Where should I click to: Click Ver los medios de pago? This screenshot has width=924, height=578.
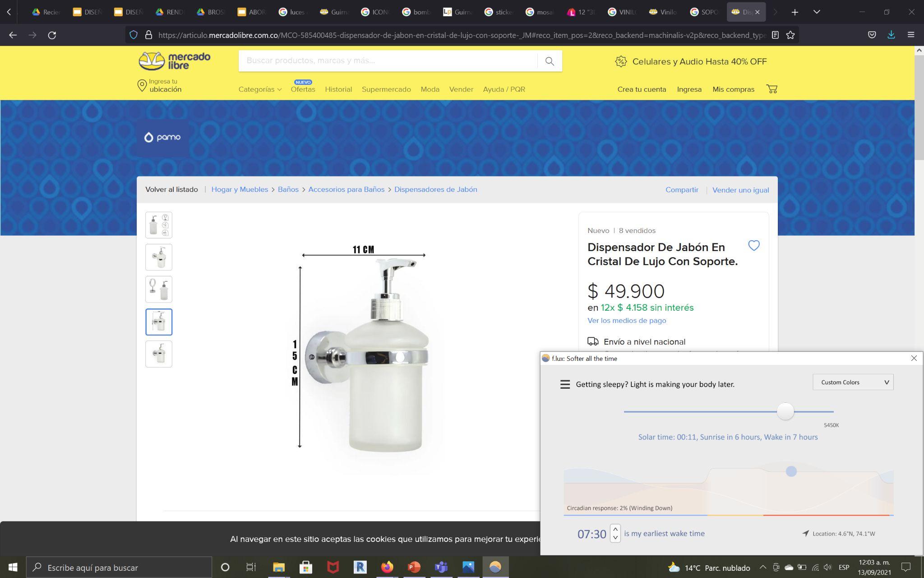626,321
